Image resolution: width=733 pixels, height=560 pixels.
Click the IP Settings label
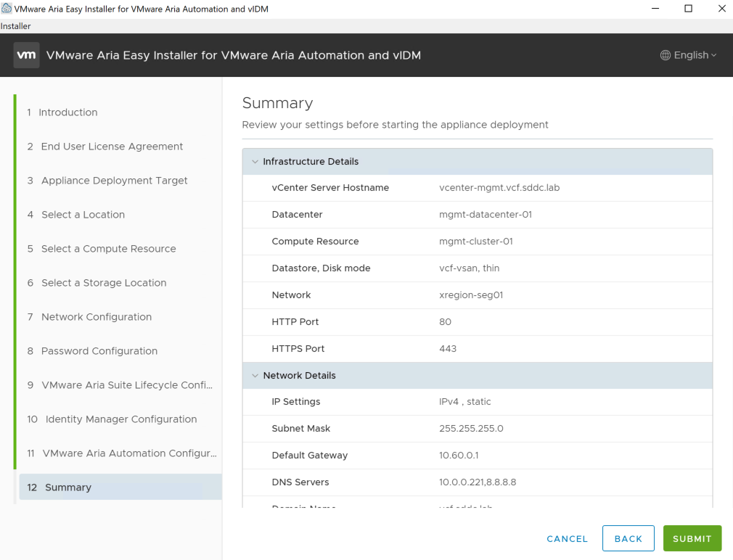(x=296, y=402)
